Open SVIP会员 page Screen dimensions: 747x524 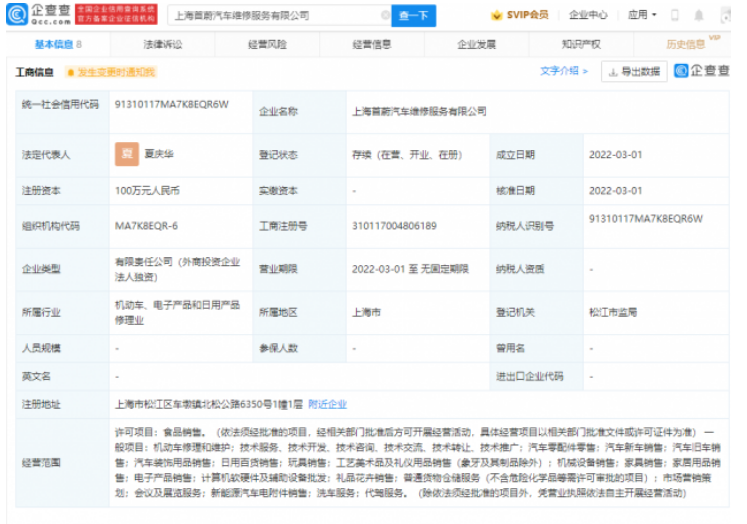tap(527, 15)
